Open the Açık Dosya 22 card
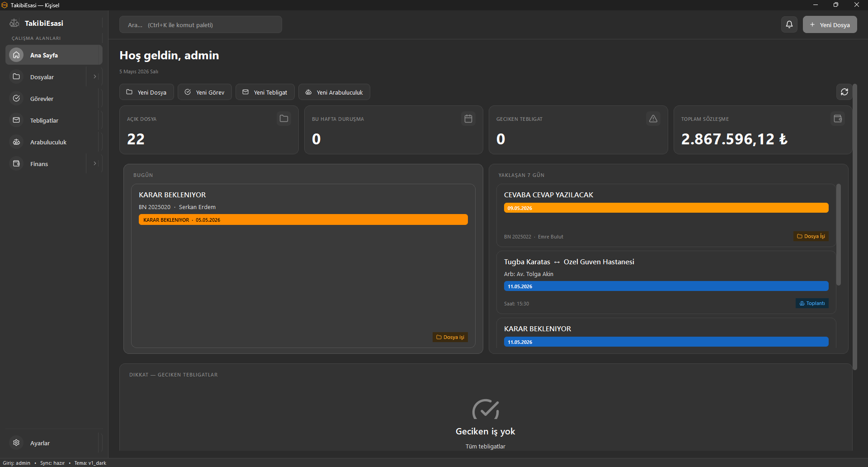The width and height of the screenshot is (868, 467). tap(209, 130)
